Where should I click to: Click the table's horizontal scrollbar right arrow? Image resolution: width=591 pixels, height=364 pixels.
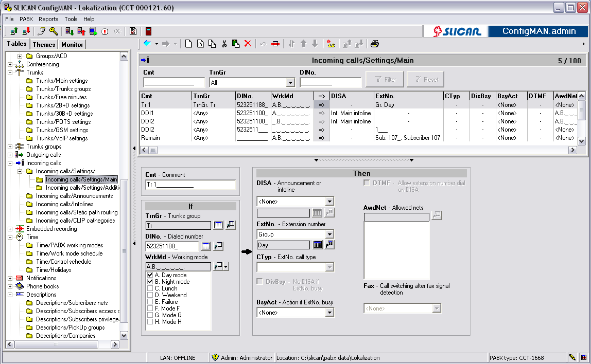click(x=572, y=150)
